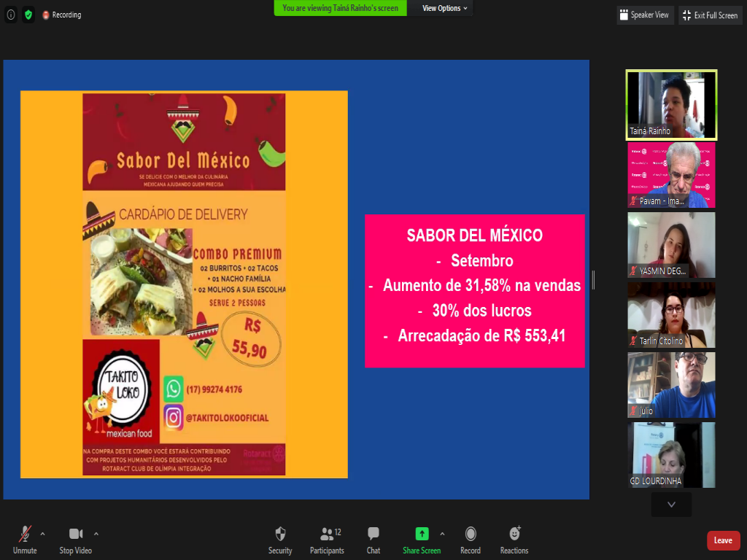
Task: Exit Full Screen mode
Action: tap(710, 15)
